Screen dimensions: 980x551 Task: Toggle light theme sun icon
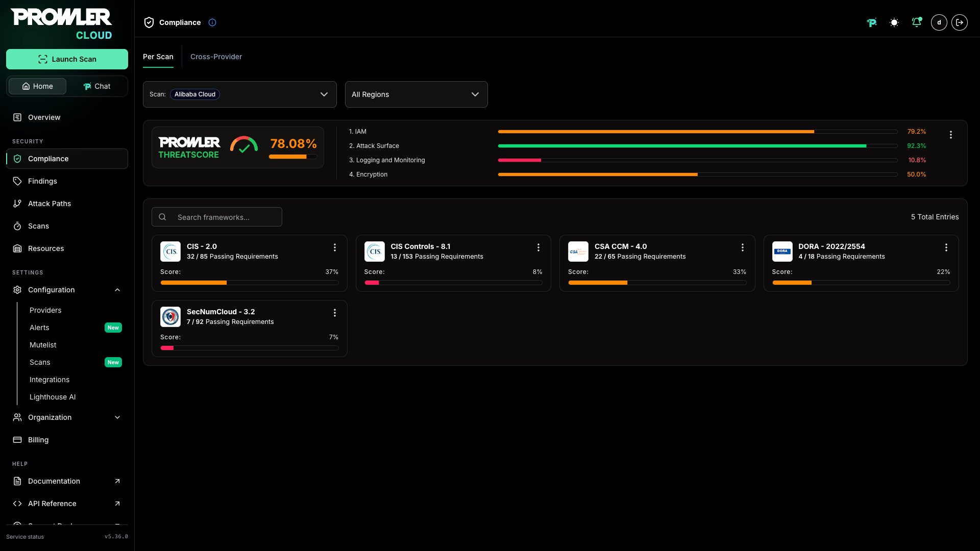pos(894,22)
